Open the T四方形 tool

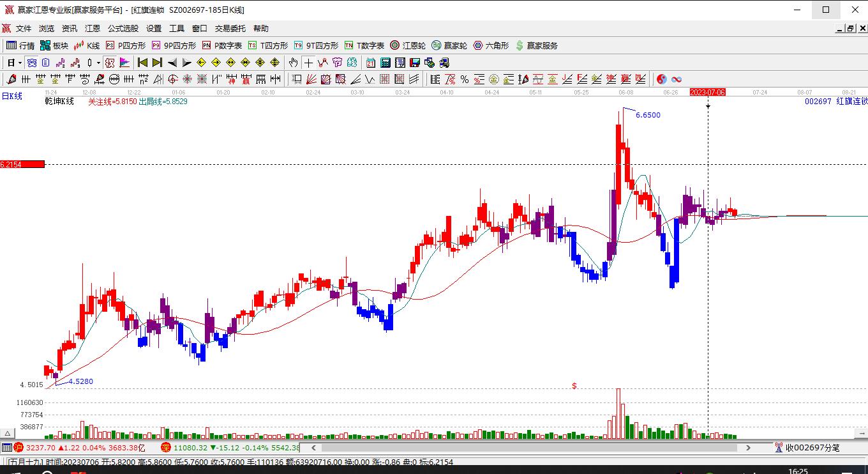coord(268,45)
